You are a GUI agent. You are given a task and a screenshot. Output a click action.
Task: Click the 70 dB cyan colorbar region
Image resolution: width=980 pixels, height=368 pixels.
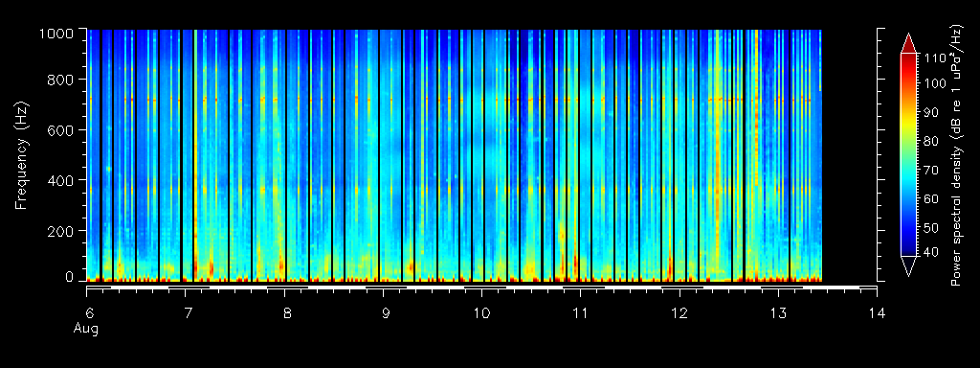[908, 170]
